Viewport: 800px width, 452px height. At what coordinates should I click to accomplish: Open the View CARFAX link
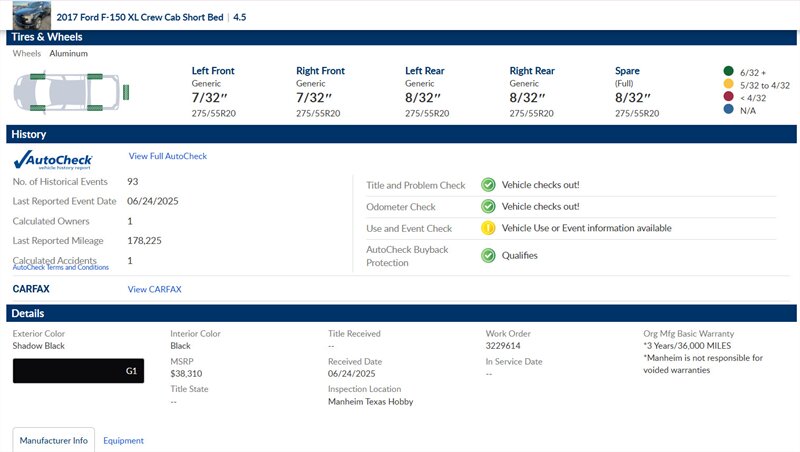pyautogui.click(x=155, y=289)
